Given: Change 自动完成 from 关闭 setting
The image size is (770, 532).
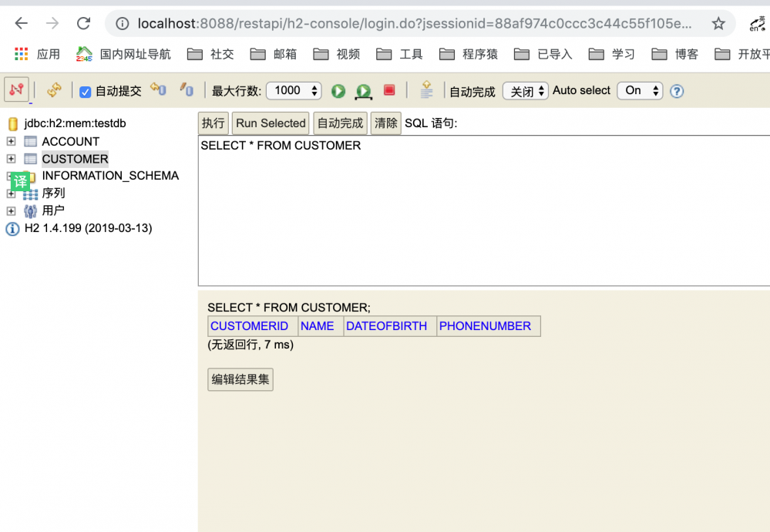Looking at the screenshot, I should coord(525,90).
